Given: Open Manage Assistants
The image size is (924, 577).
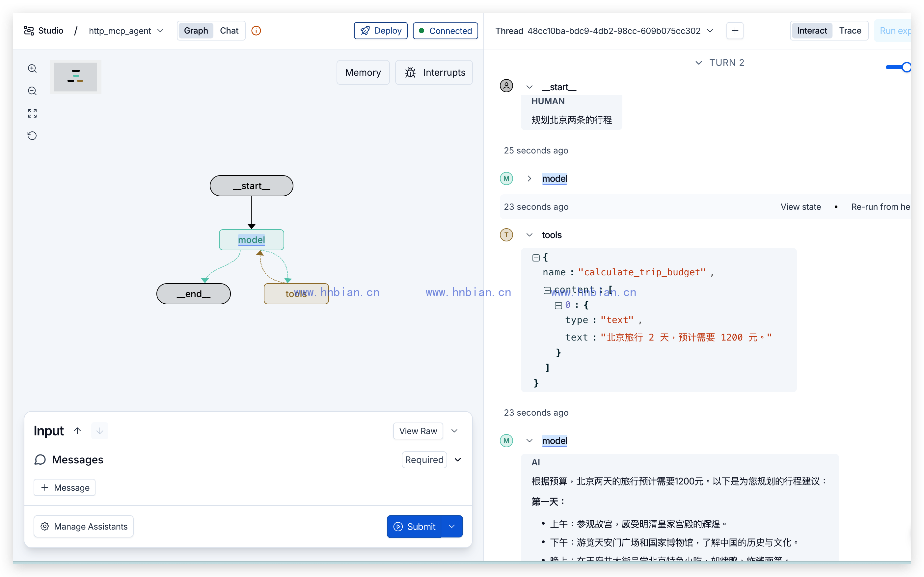Looking at the screenshot, I should click(84, 527).
